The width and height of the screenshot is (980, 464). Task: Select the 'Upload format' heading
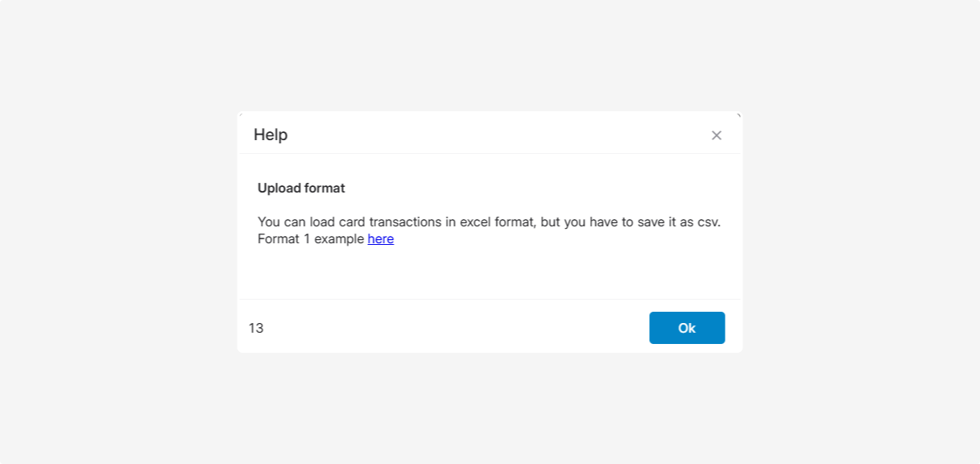click(x=301, y=188)
